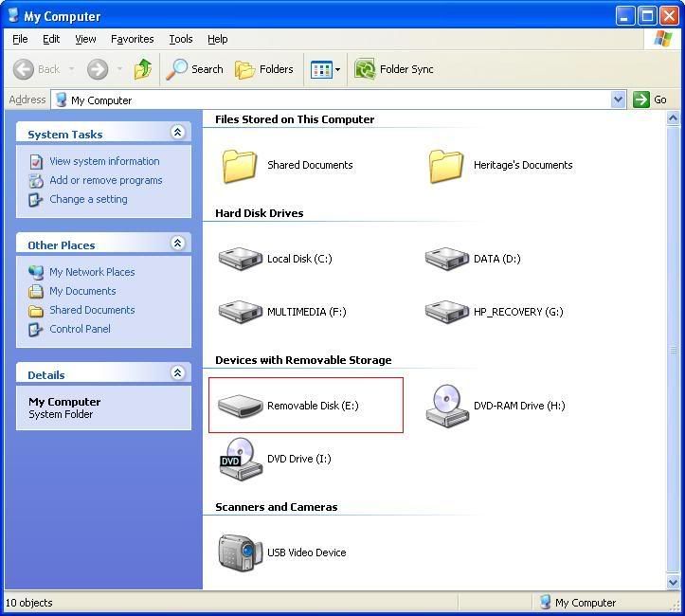This screenshot has height=616, width=685.
Task: Click the Views icon in toolbar
Action: point(321,69)
